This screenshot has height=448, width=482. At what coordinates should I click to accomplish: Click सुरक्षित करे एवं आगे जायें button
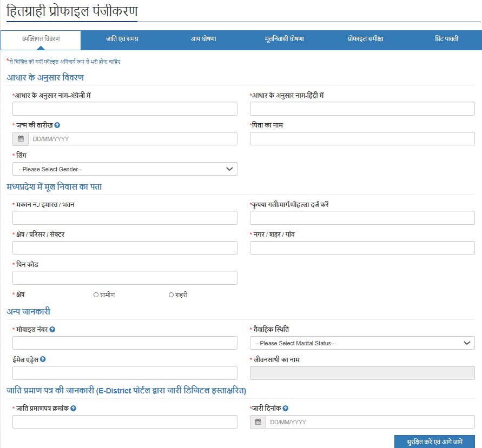pyautogui.click(x=434, y=442)
